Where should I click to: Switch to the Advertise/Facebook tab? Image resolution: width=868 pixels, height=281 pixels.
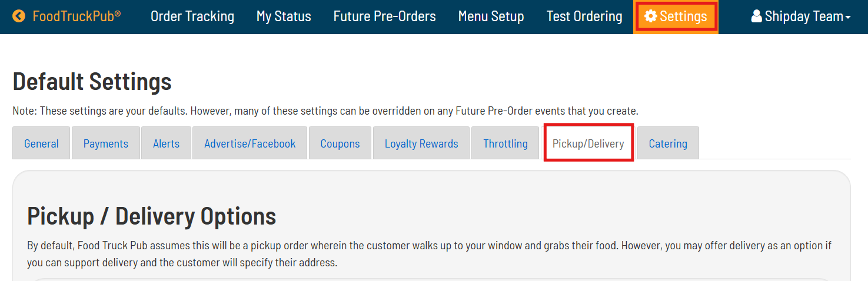(x=250, y=143)
